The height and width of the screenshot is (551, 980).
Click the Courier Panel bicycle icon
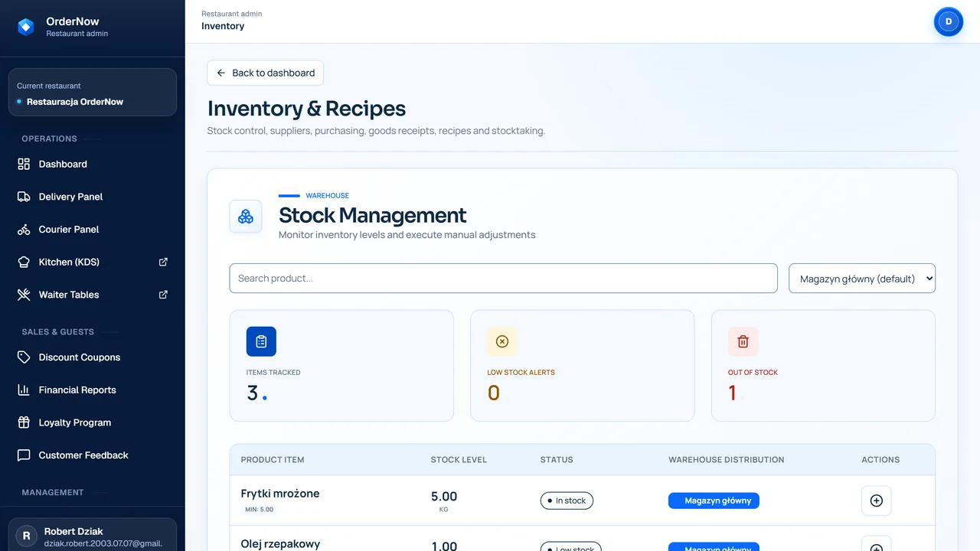click(x=24, y=230)
